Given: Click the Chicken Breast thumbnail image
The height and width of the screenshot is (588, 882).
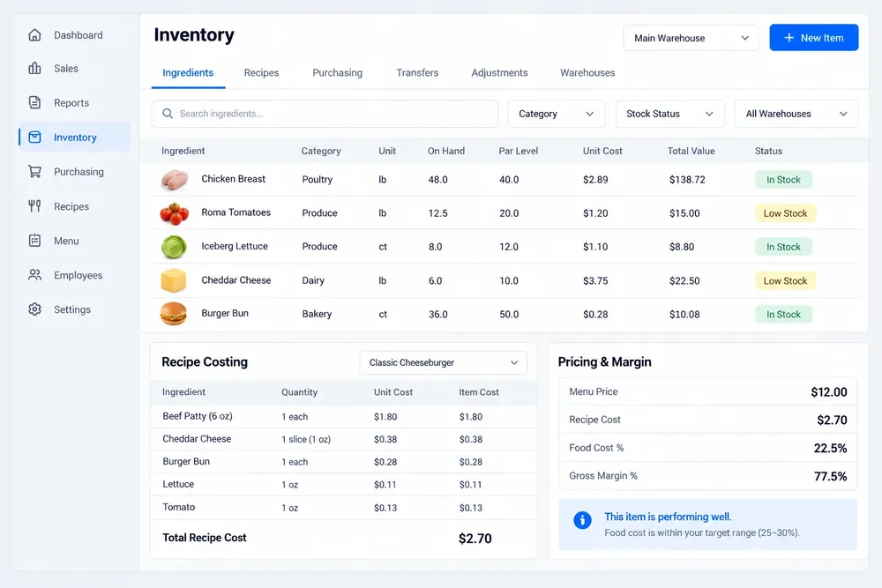Looking at the screenshot, I should pyautogui.click(x=174, y=180).
